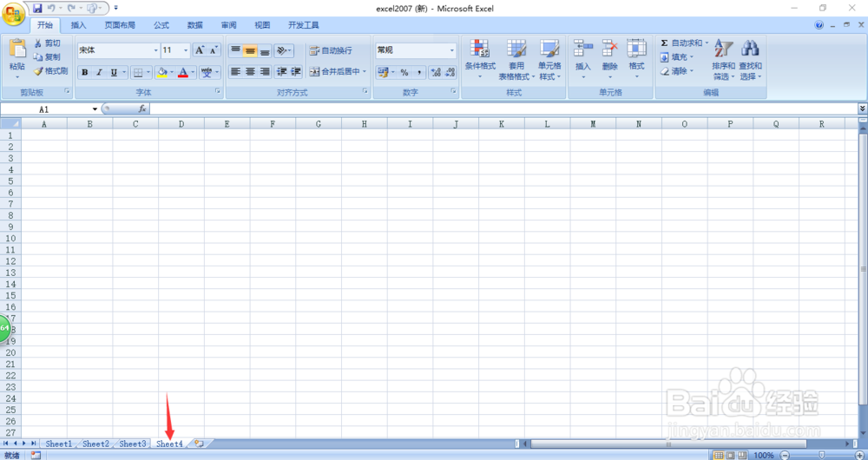Align text to top
Screen dimensions: 868x460
click(235, 50)
